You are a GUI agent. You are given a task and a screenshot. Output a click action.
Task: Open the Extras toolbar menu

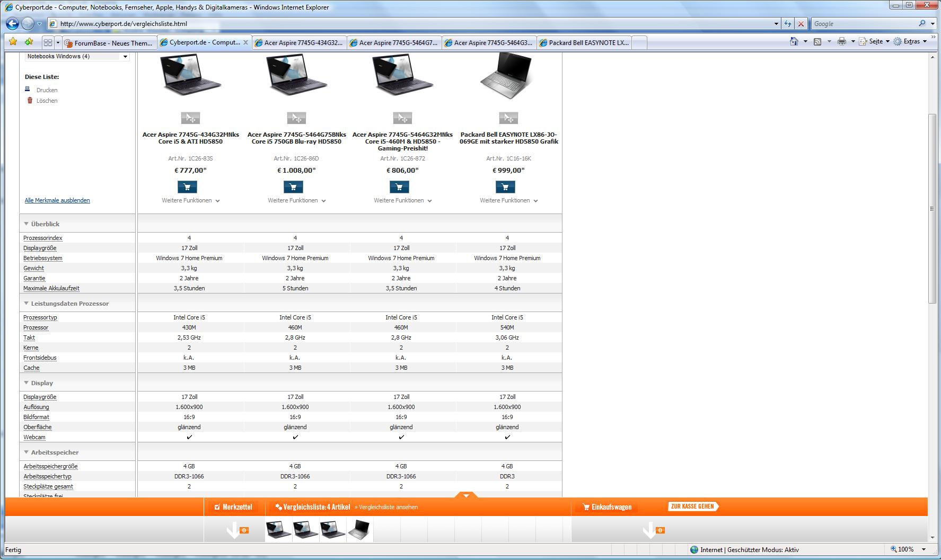point(910,41)
